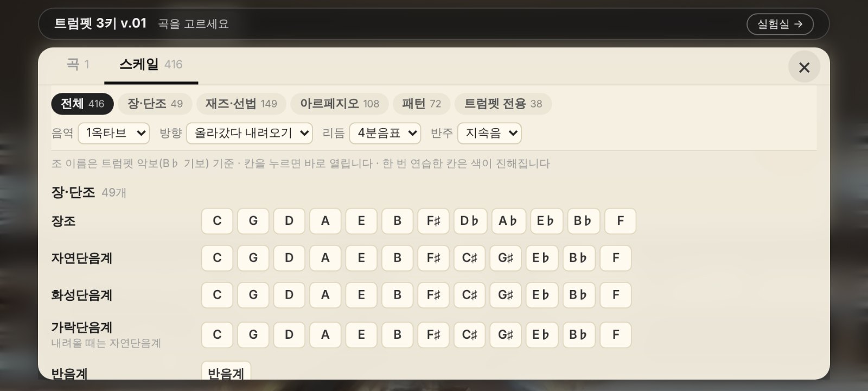
Task: Pick C♯ in the 자연단음계 row
Action: pos(470,258)
